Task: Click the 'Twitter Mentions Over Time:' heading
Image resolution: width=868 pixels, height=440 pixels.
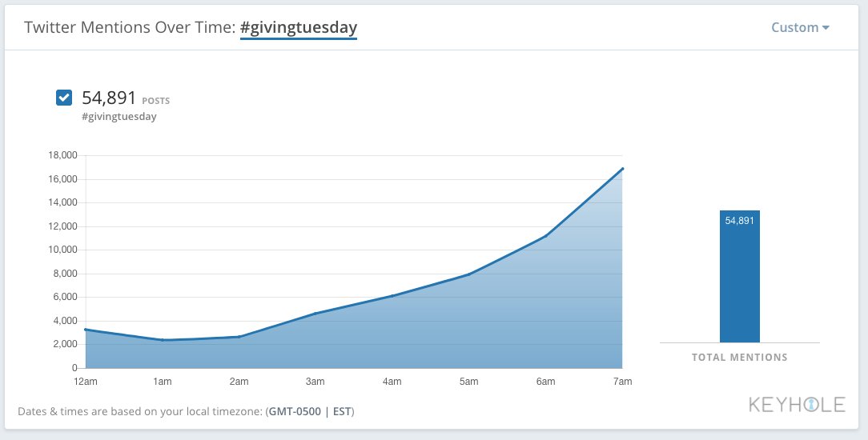Action: (x=130, y=27)
